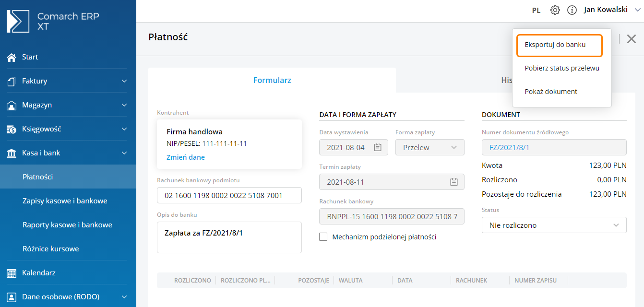Click the Comarch ERP XT logo
The height and width of the screenshot is (307, 644).
(x=53, y=21)
